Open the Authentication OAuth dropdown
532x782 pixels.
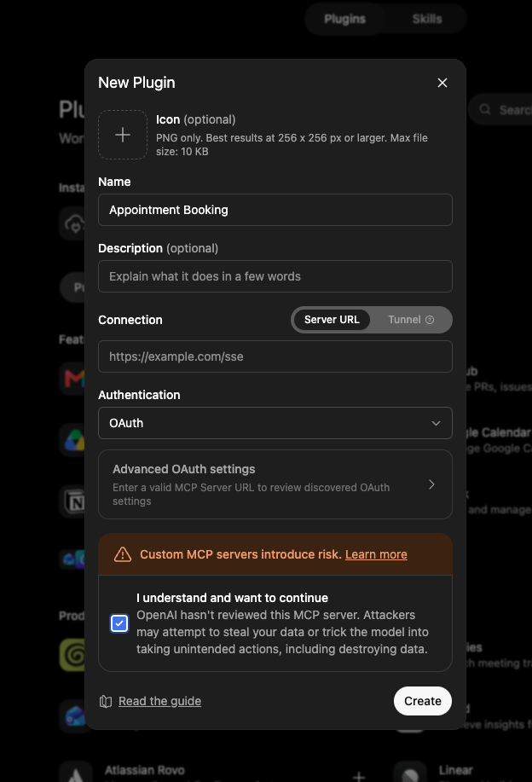[x=275, y=423]
